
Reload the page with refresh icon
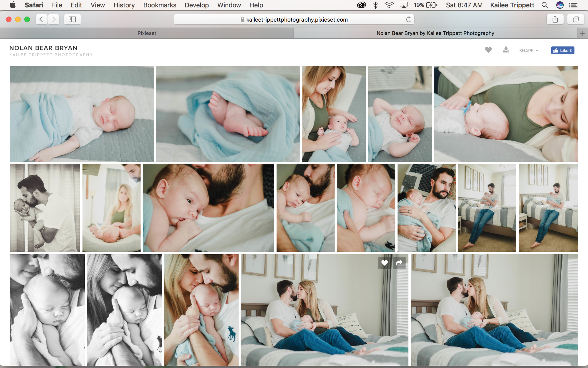click(409, 20)
